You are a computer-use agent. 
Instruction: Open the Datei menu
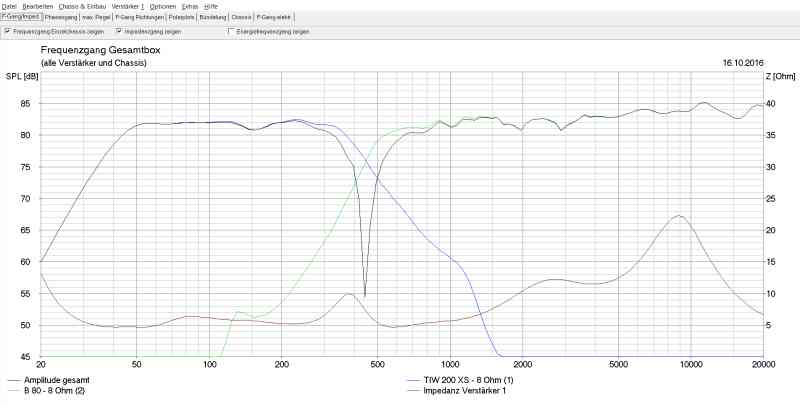point(9,7)
